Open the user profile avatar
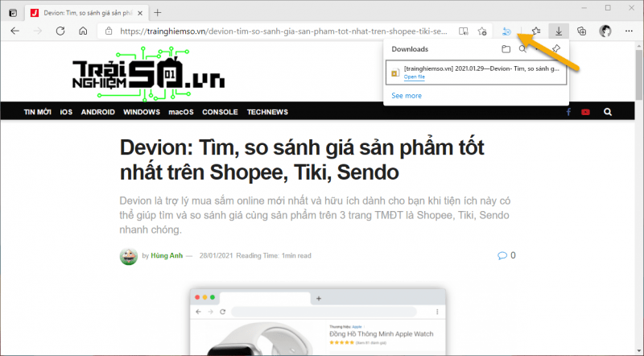Screen dimensions: 644x356 605,31
